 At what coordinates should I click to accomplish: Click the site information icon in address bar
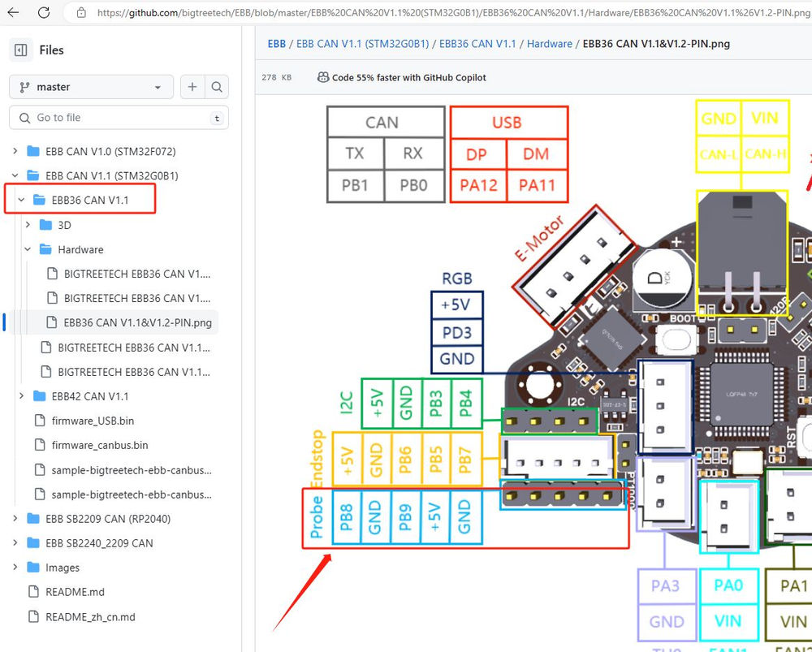coord(81,13)
